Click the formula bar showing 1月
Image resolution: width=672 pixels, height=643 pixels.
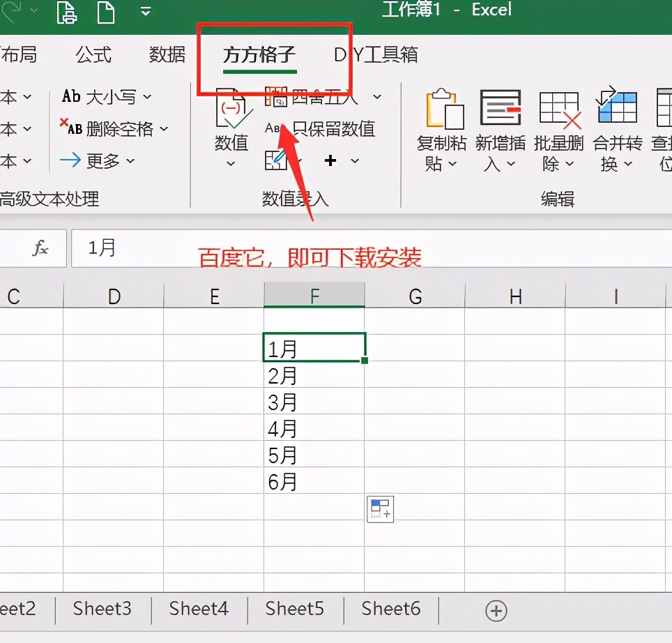(x=371, y=248)
